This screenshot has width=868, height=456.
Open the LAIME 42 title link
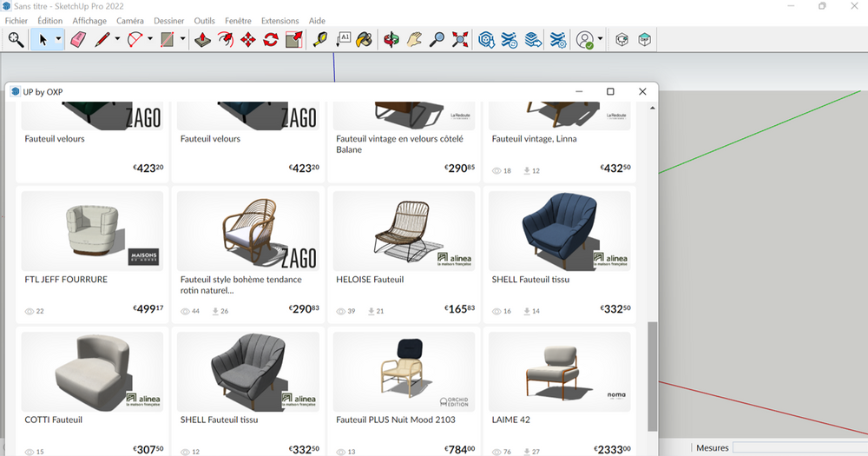pos(511,420)
